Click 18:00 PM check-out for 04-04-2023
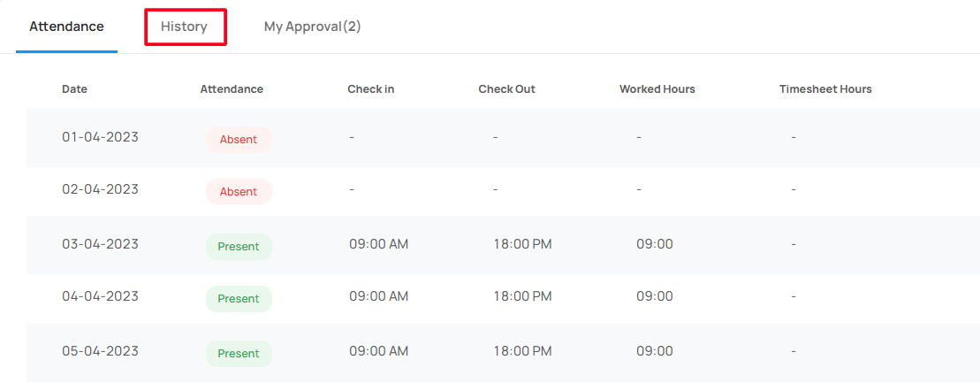The width and height of the screenshot is (980, 383). click(522, 296)
